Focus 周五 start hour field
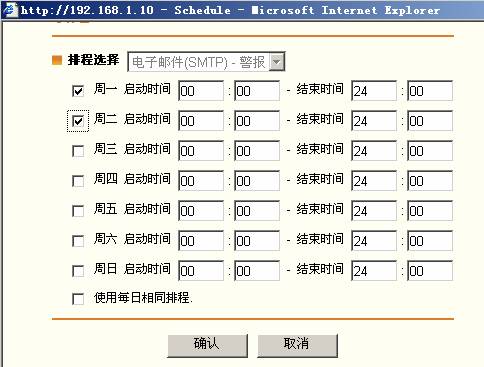 (x=201, y=210)
